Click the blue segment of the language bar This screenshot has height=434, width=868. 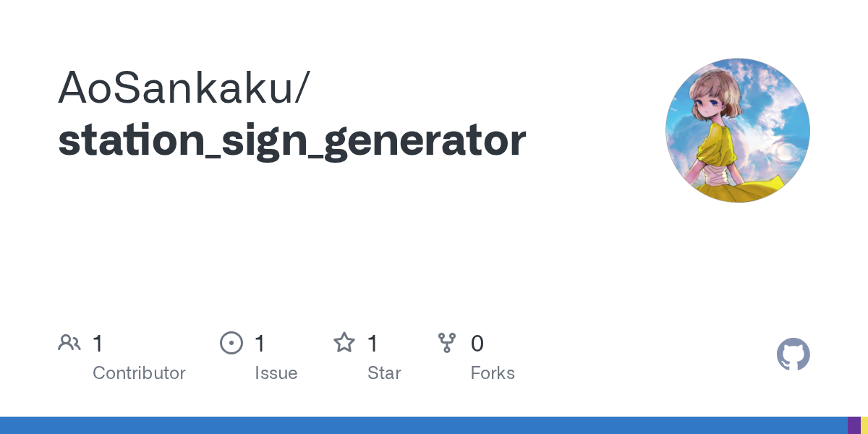point(423,425)
